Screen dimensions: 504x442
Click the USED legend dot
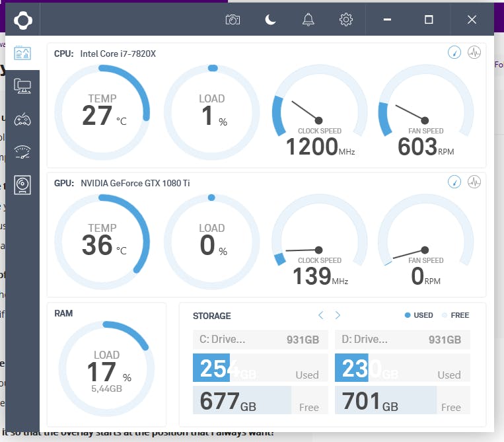click(408, 315)
